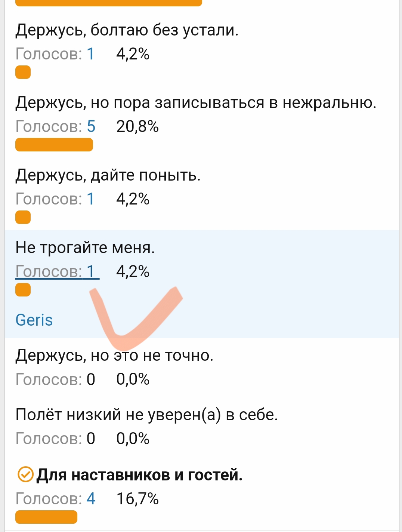Click the orange progress bar under Голосов: 5

coord(54,145)
